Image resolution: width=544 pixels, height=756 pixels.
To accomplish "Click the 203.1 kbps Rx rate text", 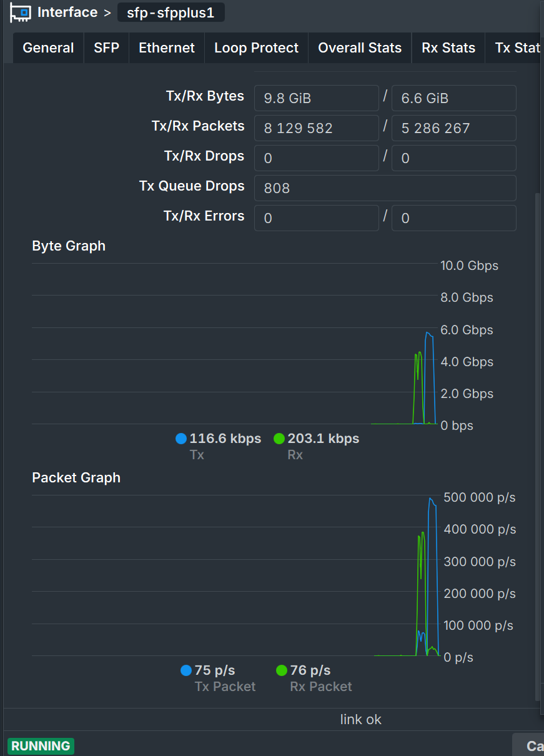I will [324, 439].
